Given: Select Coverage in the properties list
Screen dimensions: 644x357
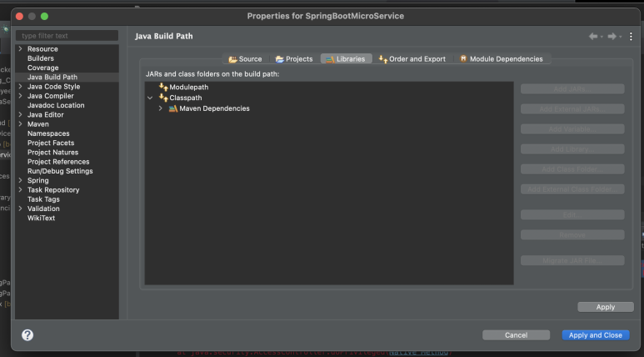Looking at the screenshot, I should [42, 68].
